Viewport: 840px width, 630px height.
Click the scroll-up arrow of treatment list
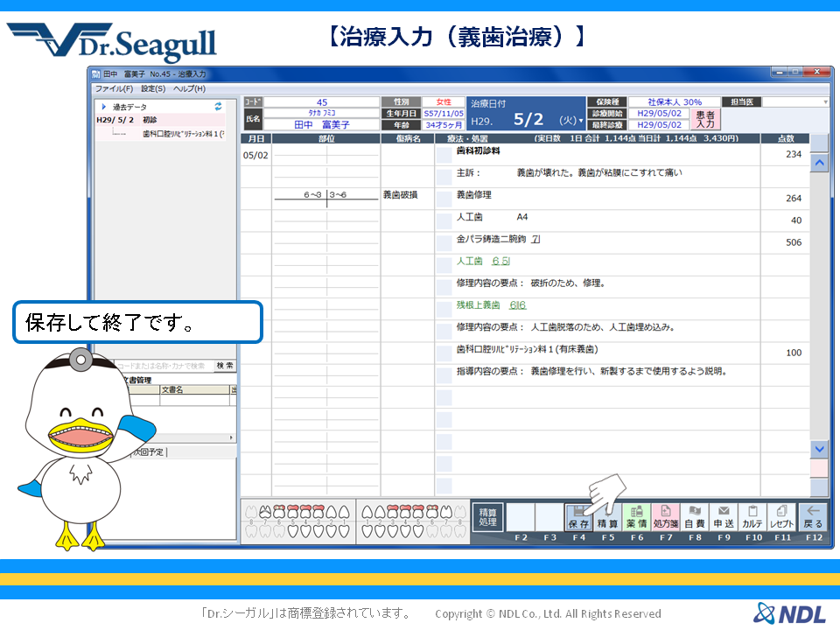coord(819,163)
